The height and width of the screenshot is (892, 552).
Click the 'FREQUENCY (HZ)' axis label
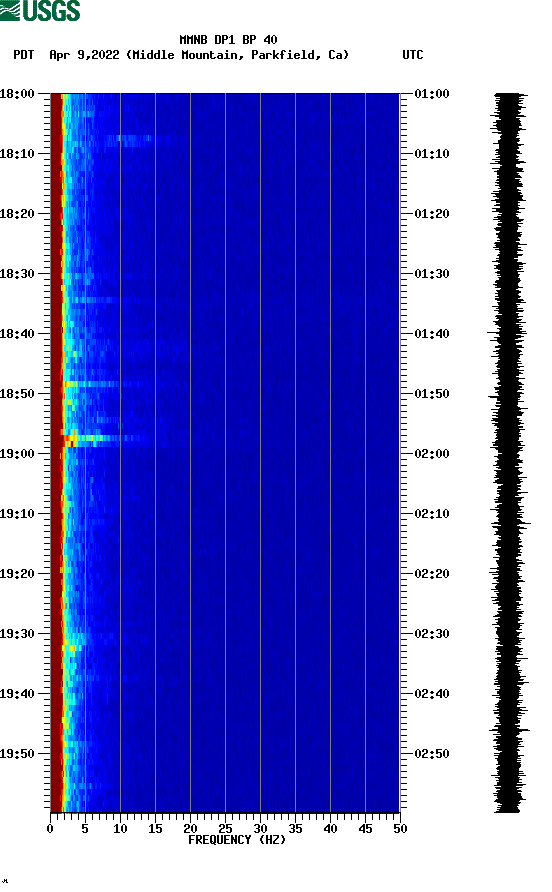237,840
